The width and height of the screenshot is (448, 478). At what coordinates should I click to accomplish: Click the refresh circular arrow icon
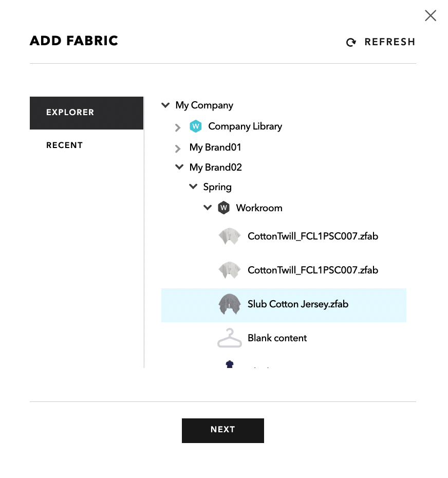(351, 42)
